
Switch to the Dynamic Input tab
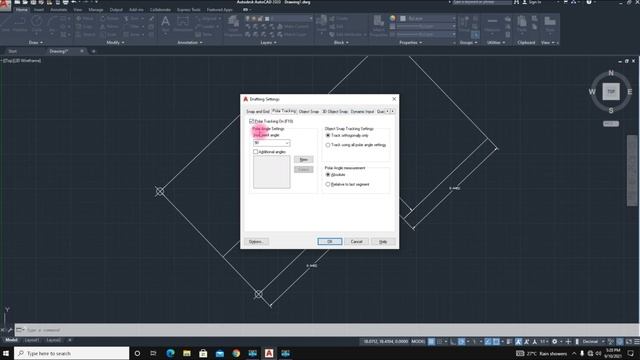click(x=362, y=111)
